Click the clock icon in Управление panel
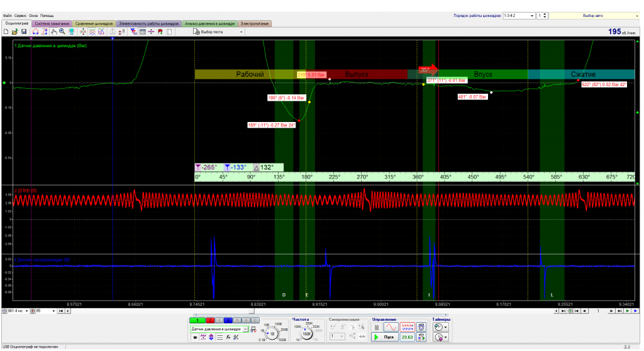This screenshot has height=351, width=644. click(421, 327)
